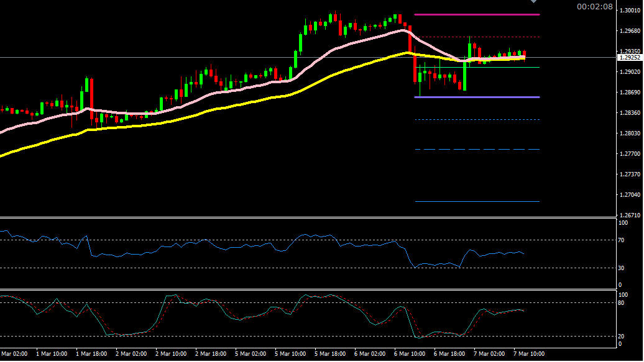Click price axis value 1.28360
Screen dimensions: 644x362
click(630, 113)
